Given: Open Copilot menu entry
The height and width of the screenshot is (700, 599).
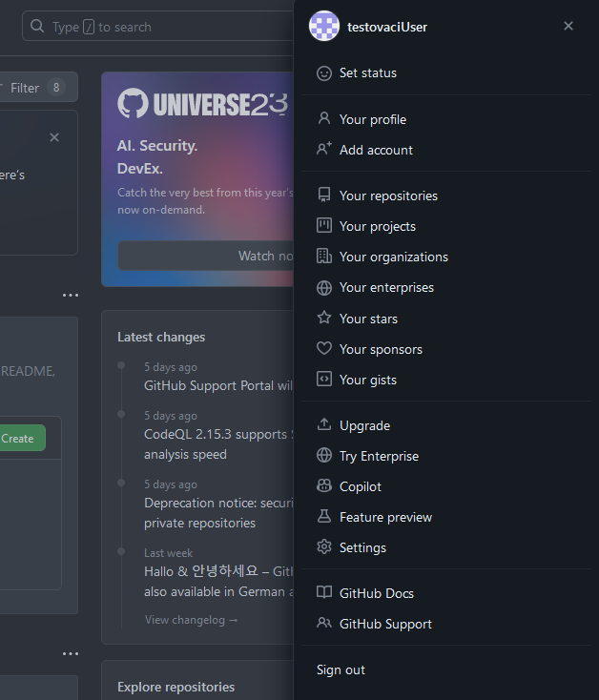Looking at the screenshot, I should pyautogui.click(x=446, y=486).
